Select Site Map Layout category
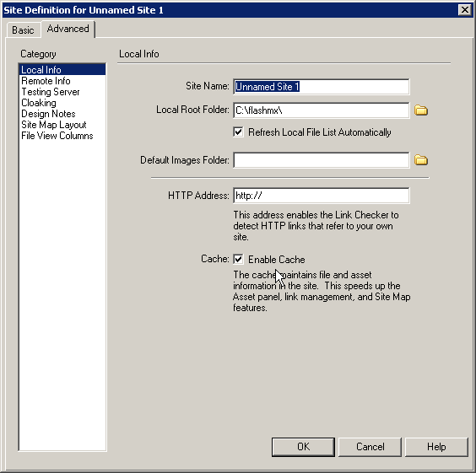The image size is (476, 473). coord(54,125)
